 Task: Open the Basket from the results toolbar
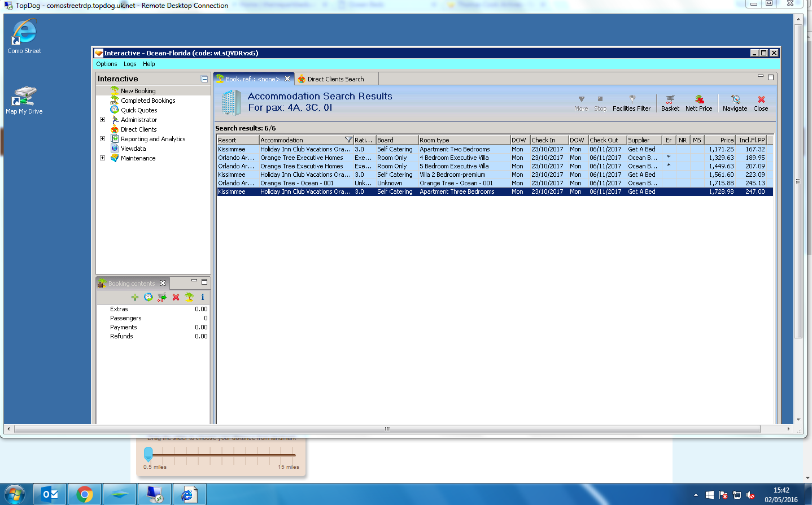pyautogui.click(x=670, y=103)
